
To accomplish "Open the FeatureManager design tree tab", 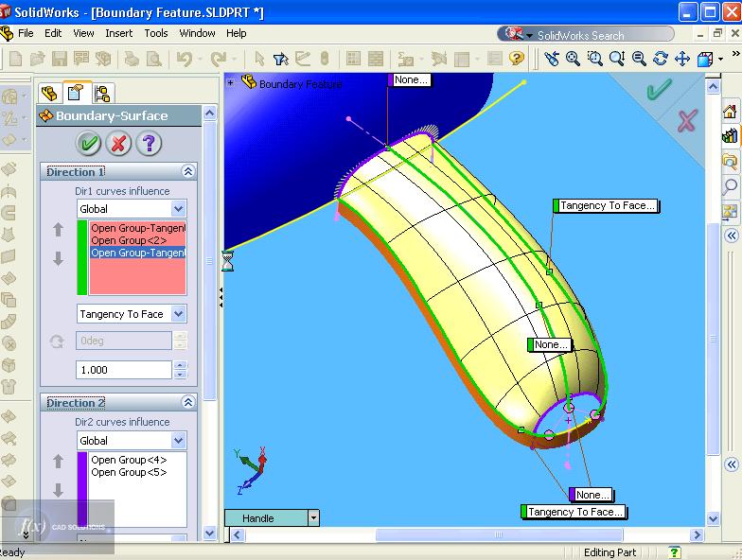I will (x=49, y=93).
